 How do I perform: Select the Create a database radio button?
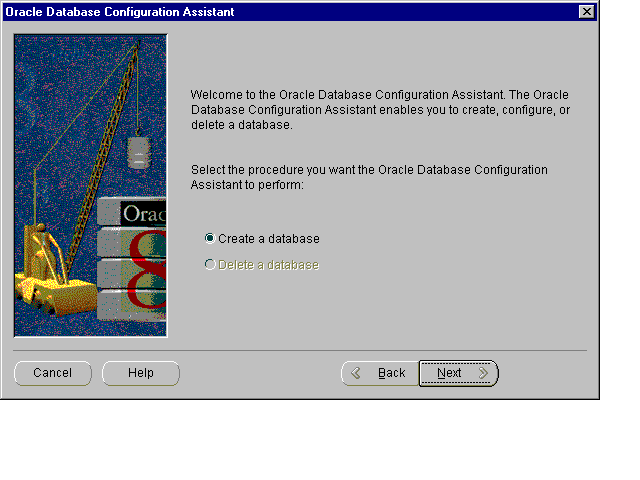(x=210, y=239)
